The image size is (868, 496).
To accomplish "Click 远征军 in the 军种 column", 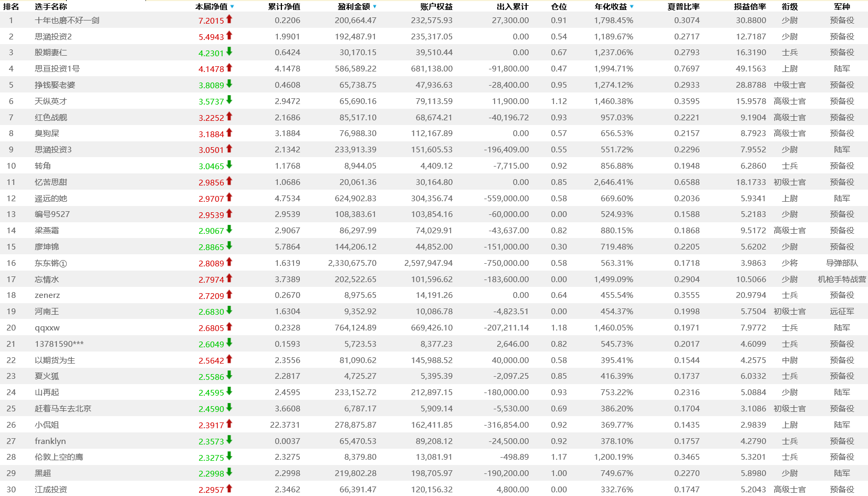I will [842, 311].
